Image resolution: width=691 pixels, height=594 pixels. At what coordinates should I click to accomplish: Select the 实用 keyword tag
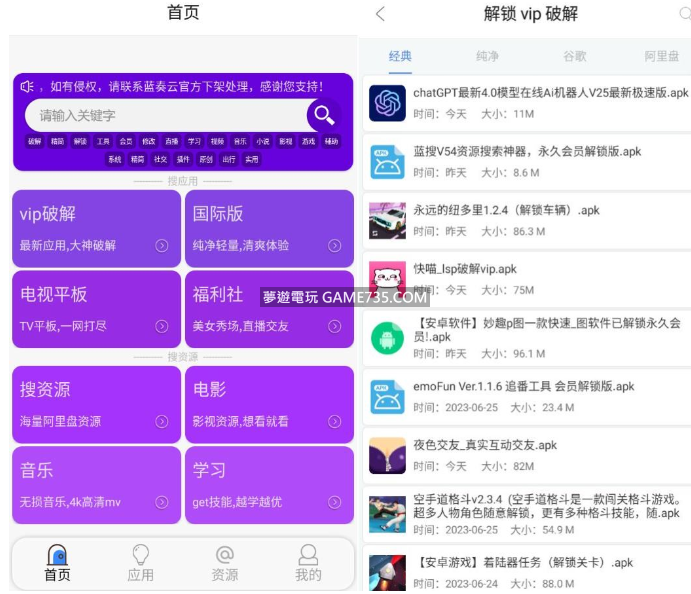pos(252,160)
